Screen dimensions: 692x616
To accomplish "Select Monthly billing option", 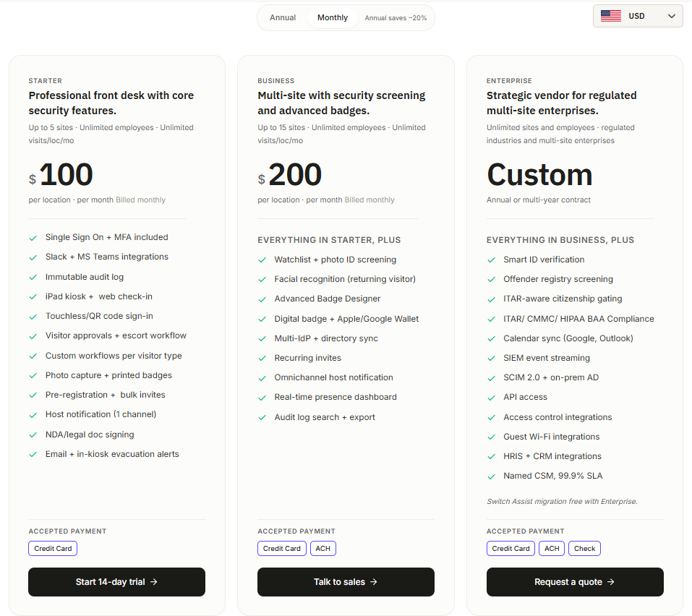I will point(333,17).
